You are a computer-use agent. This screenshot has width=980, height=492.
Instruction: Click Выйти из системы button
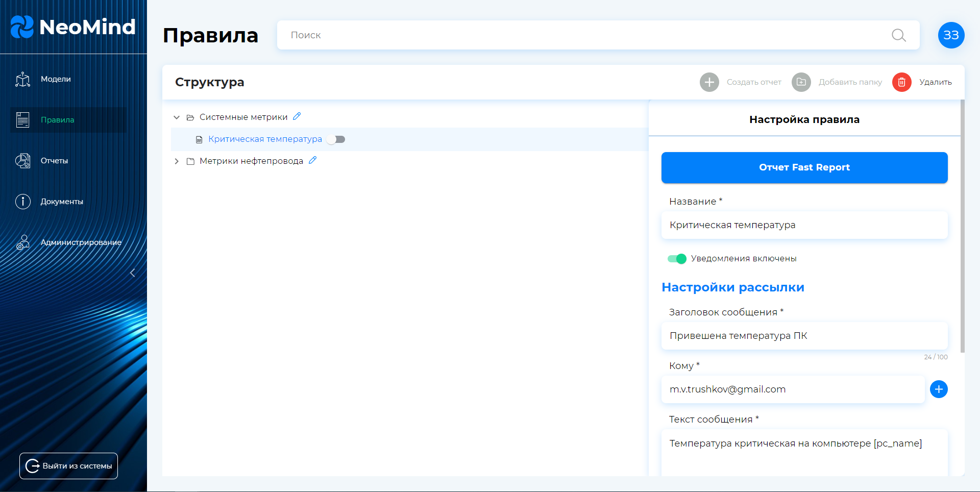(x=68, y=466)
